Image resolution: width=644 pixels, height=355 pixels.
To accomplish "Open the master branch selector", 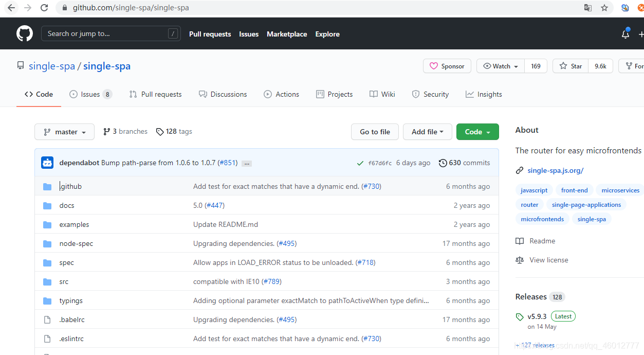I will click(64, 131).
